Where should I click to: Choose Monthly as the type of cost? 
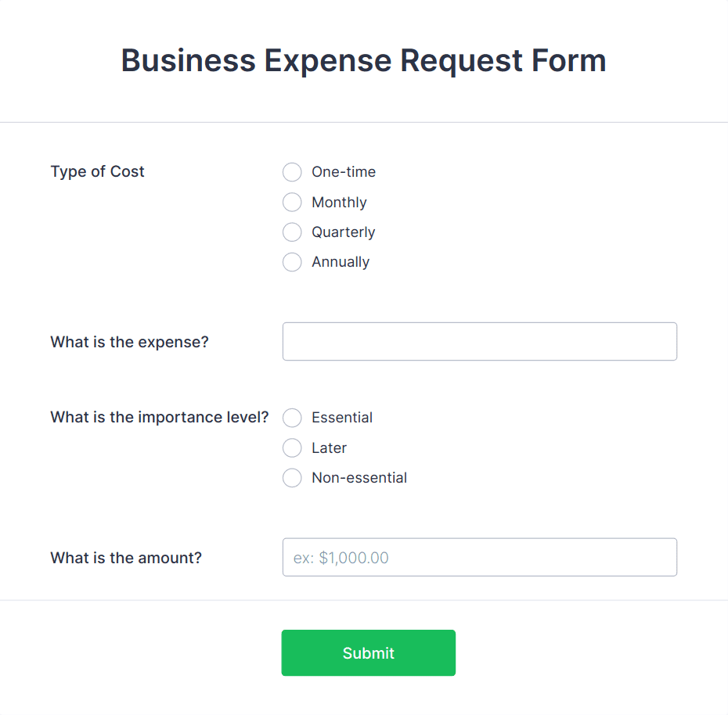(291, 202)
